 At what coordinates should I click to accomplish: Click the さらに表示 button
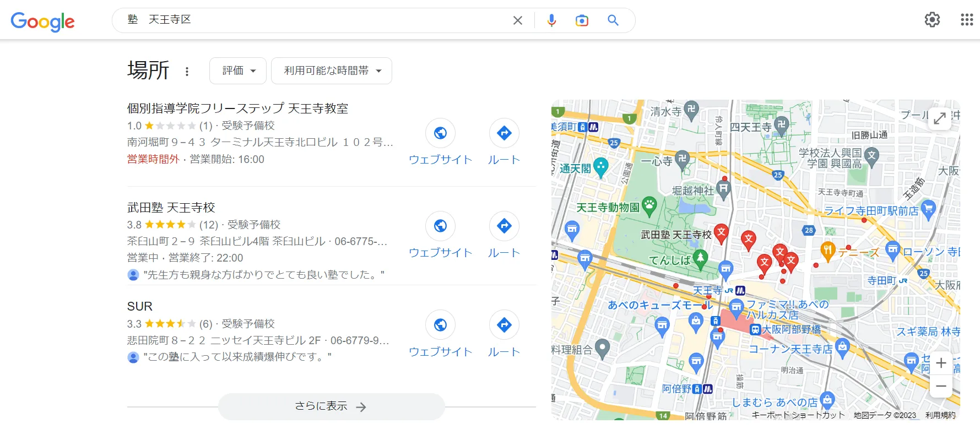pyautogui.click(x=331, y=406)
